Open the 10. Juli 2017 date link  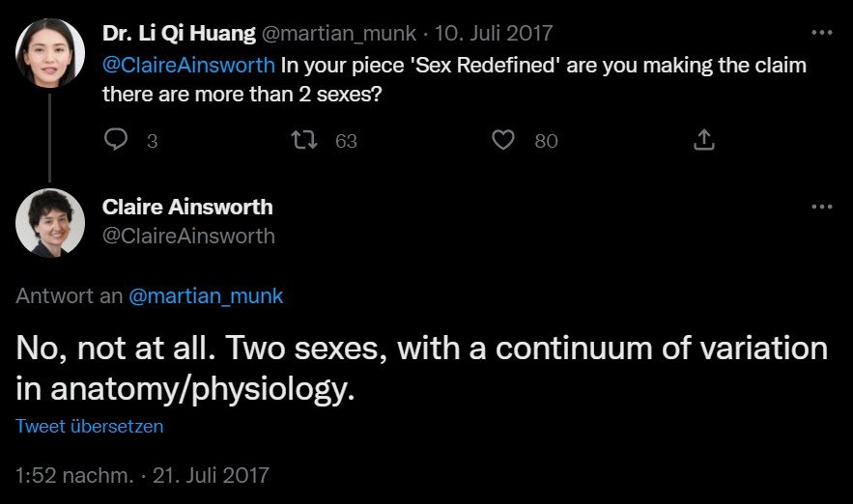tap(494, 34)
